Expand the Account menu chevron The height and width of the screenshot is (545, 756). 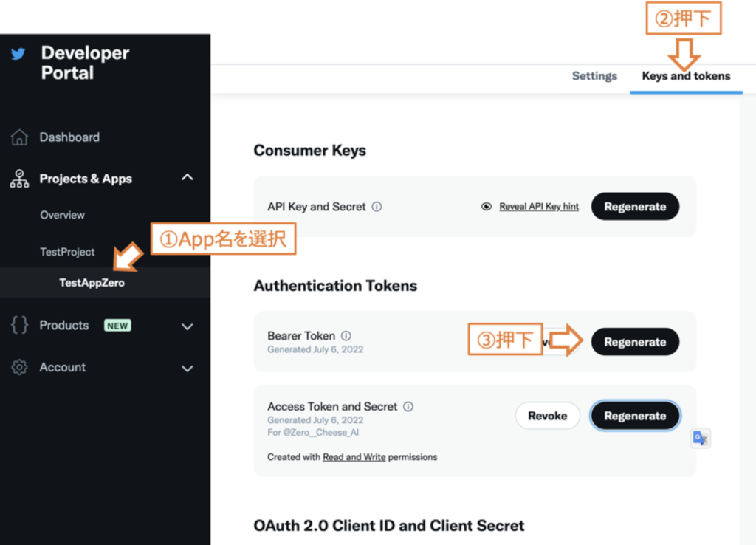(187, 369)
